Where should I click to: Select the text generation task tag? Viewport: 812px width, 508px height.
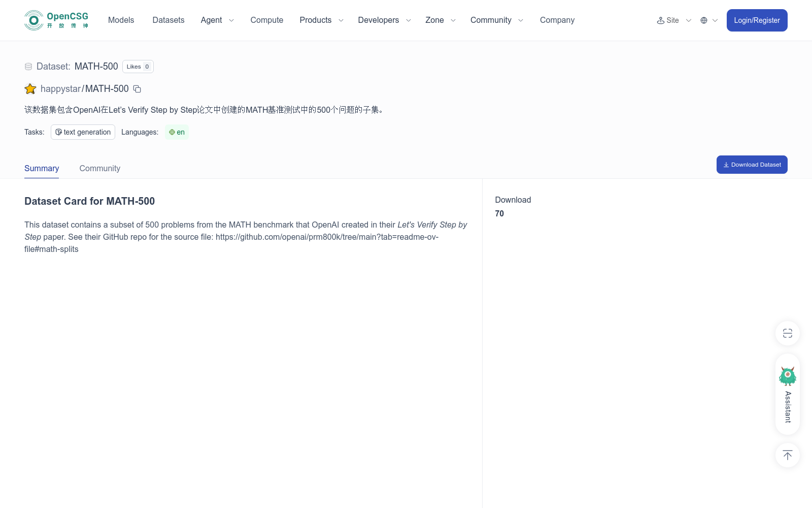point(83,132)
